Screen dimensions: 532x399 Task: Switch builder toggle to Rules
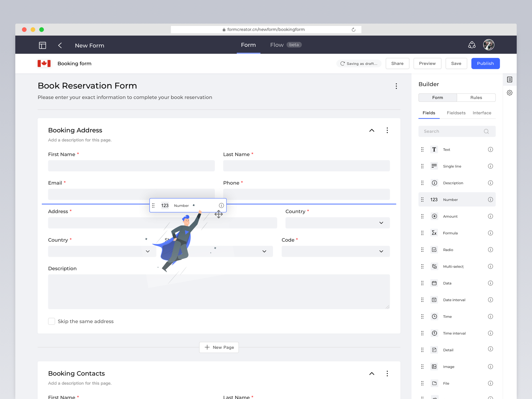pos(476,97)
